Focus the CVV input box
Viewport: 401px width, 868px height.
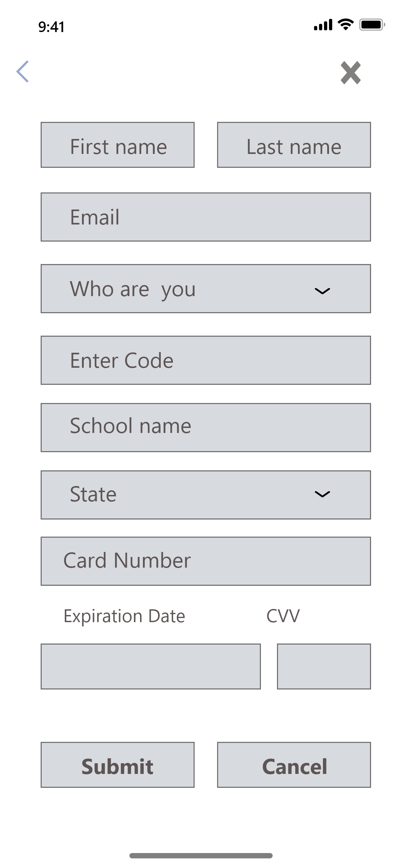coord(324,666)
